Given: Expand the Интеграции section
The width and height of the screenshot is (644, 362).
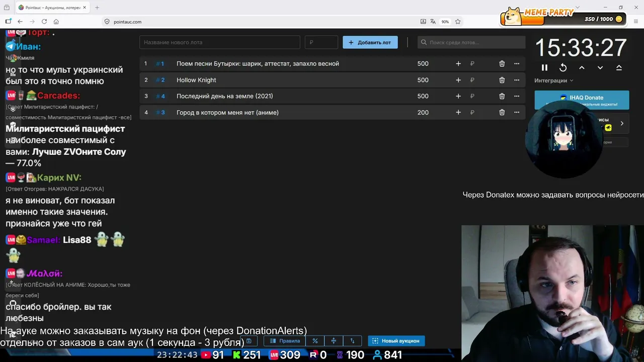Looking at the screenshot, I should pos(553,80).
